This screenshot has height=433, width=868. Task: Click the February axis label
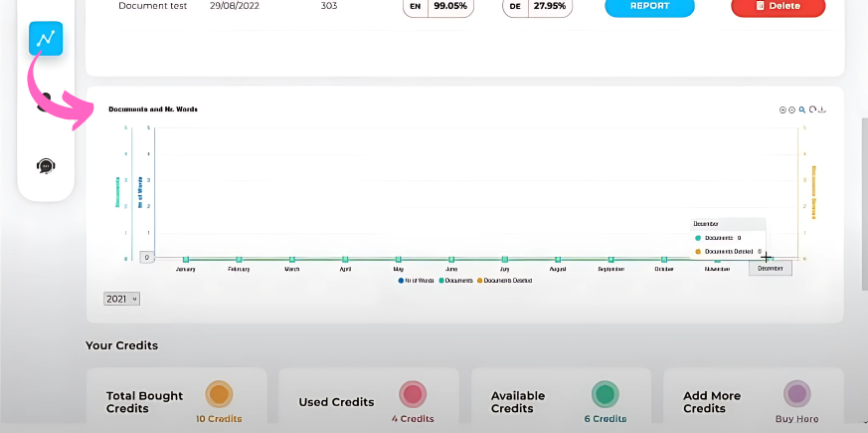click(x=239, y=269)
